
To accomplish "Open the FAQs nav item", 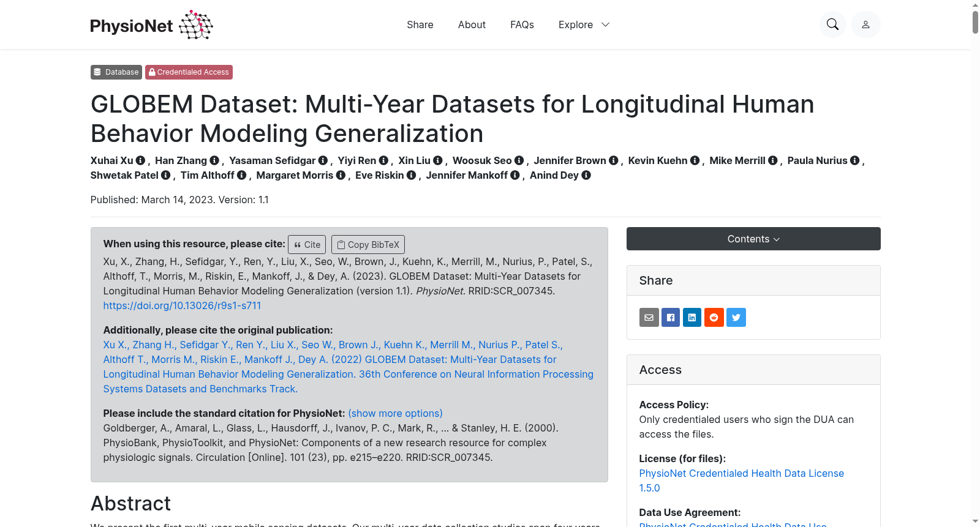I will coord(522,24).
